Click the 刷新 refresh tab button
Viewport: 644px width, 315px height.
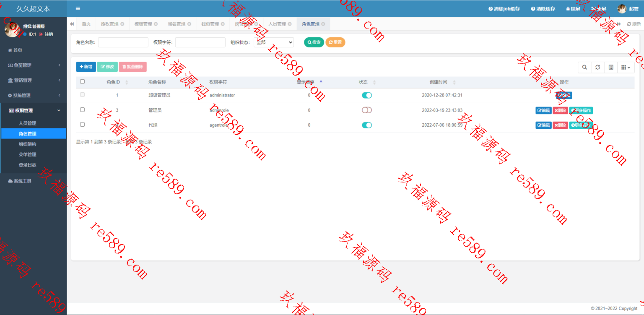[634, 24]
